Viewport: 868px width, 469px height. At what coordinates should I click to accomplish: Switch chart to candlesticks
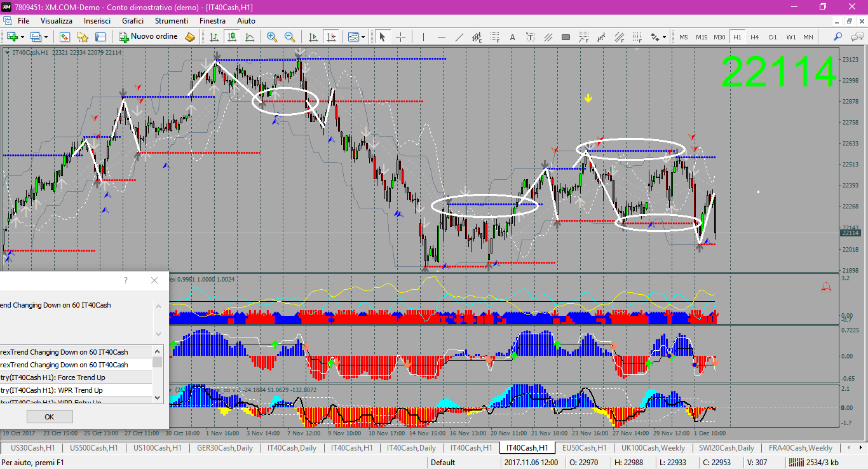(x=232, y=37)
